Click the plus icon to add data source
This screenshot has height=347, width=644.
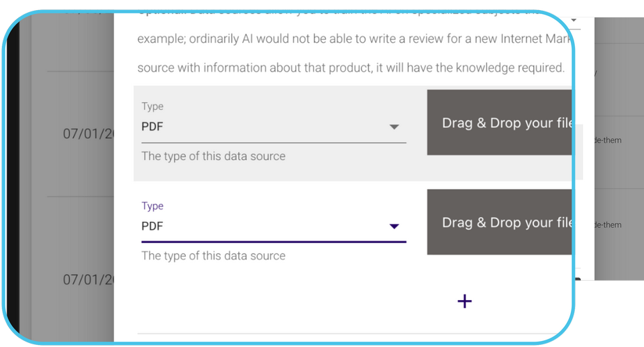(464, 301)
